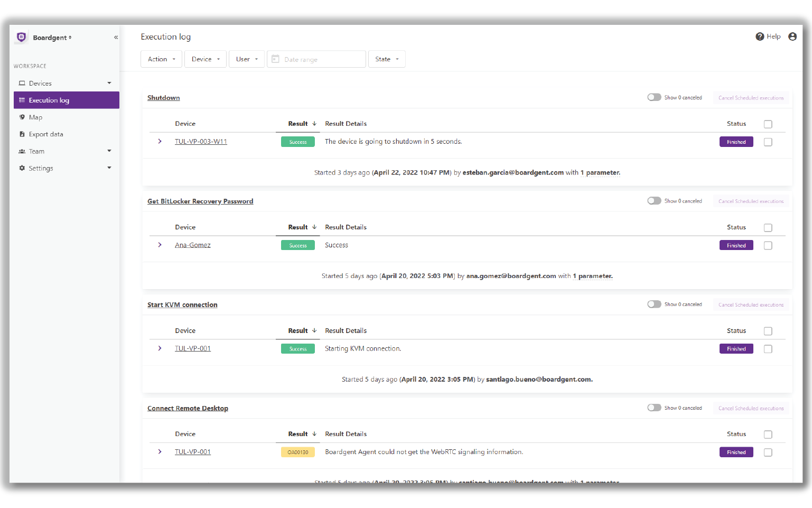Click the calendar icon in Date range

click(x=275, y=59)
